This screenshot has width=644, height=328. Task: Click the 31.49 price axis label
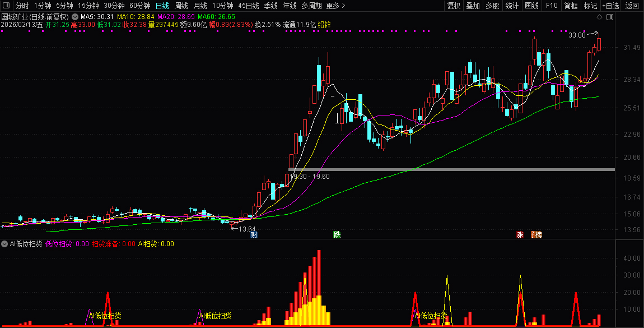click(x=632, y=48)
